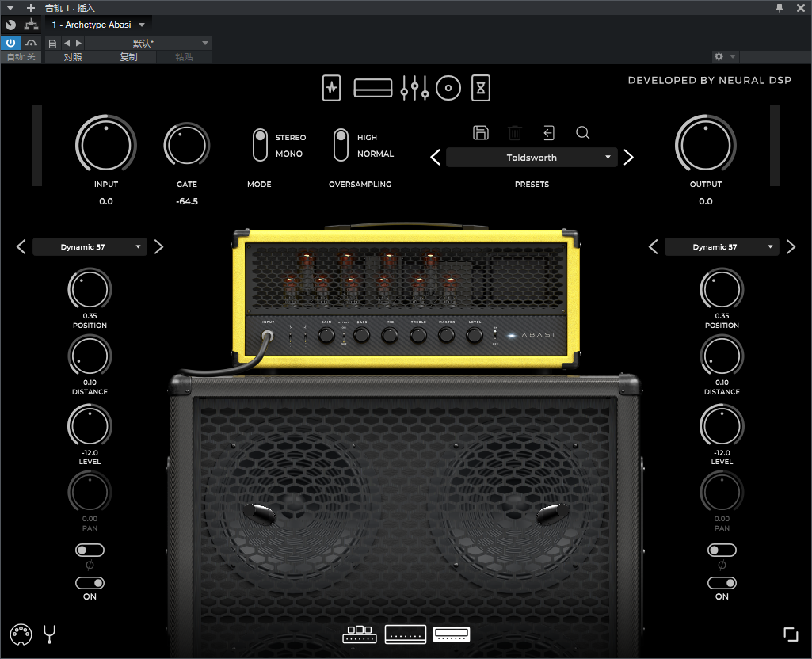Open the Toldsworth preset dropdown

coord(532,158)
